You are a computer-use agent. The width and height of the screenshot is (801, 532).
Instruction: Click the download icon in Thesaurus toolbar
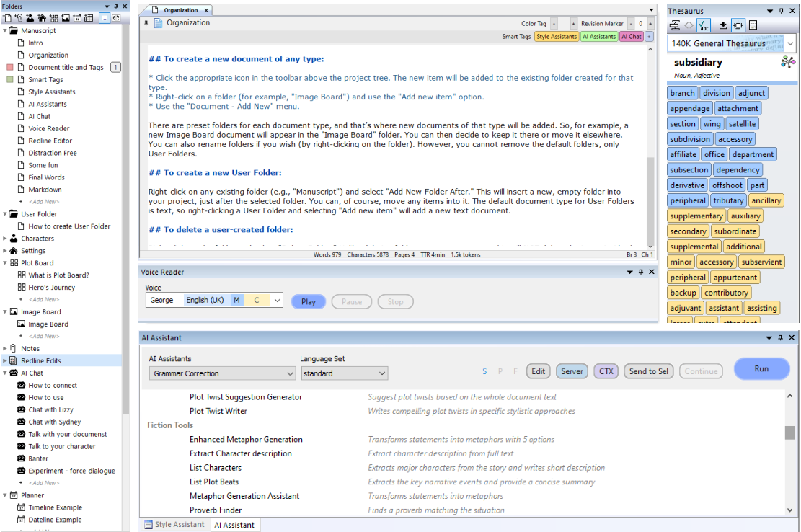pos(723,25)
